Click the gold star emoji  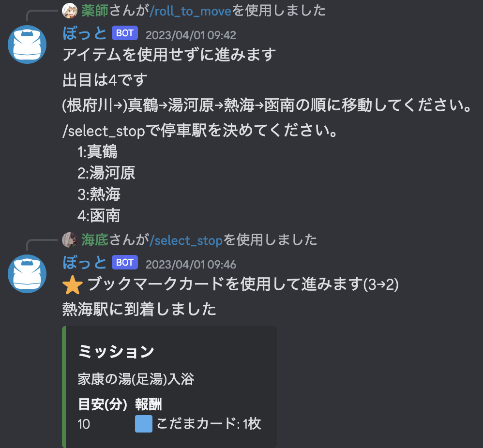click(x=73, y=285)
